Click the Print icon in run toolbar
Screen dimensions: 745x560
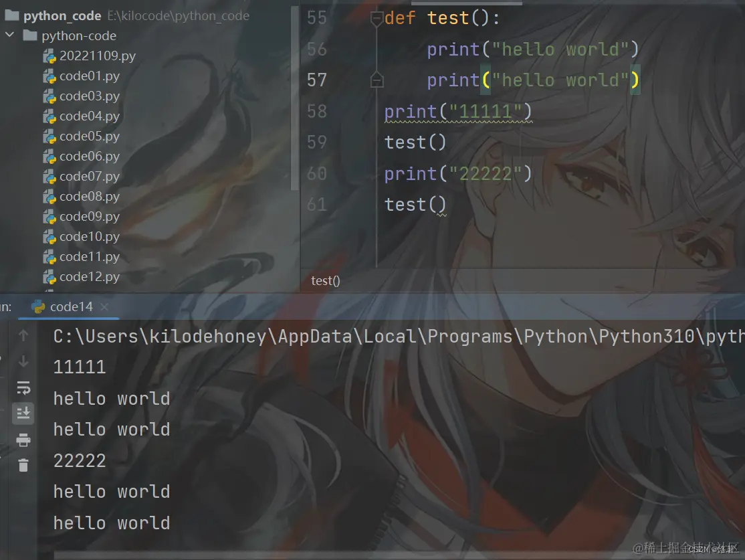tap(23, 440)
